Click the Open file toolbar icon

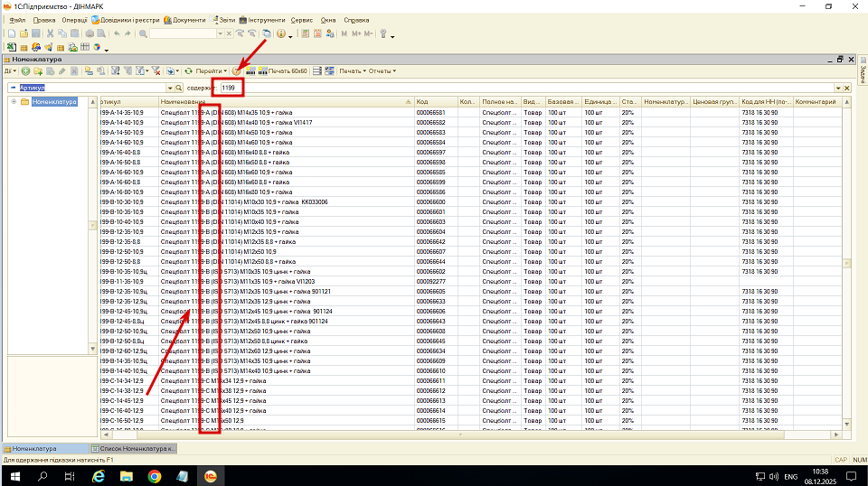click(24, 33)
